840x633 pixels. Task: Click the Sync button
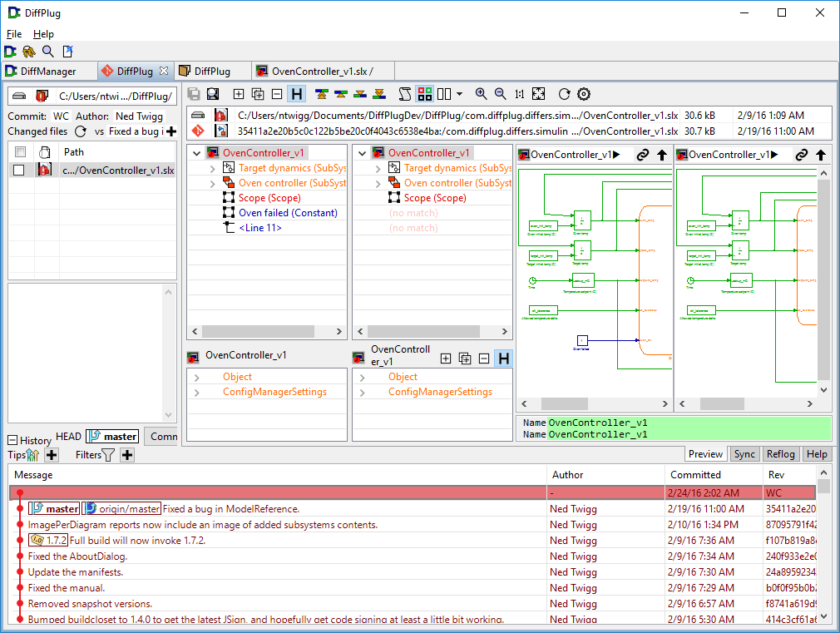point(744,454)
